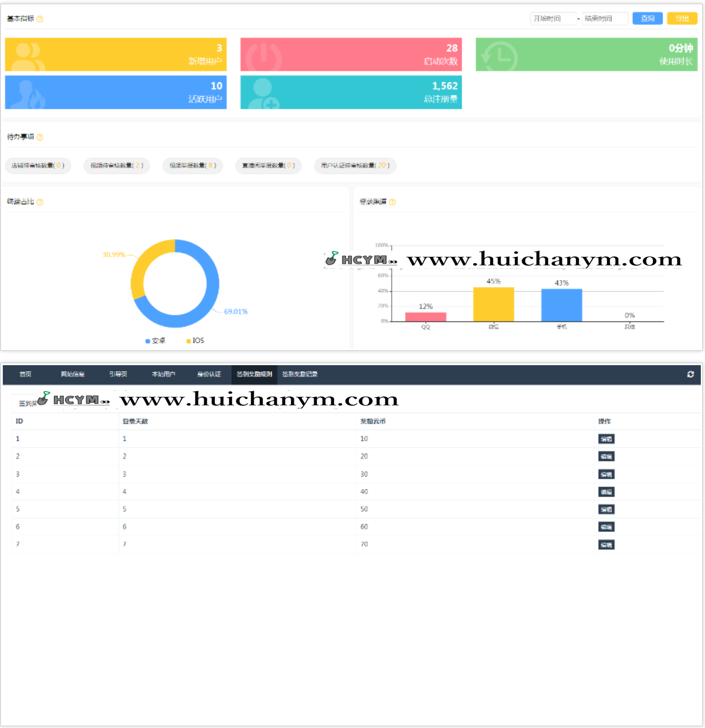Click the refresh icon in the dark navigation bar
Viewport: 705px width, 728px height.
(691, 374)
